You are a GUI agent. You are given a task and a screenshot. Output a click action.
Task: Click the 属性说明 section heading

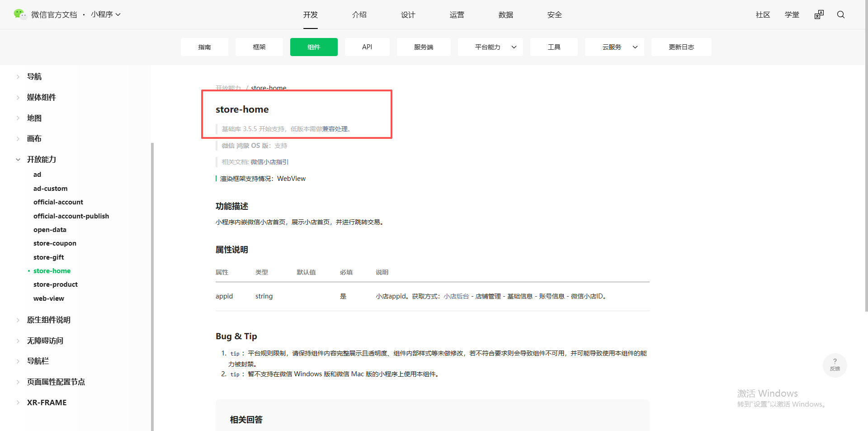[x=232, y=250]
